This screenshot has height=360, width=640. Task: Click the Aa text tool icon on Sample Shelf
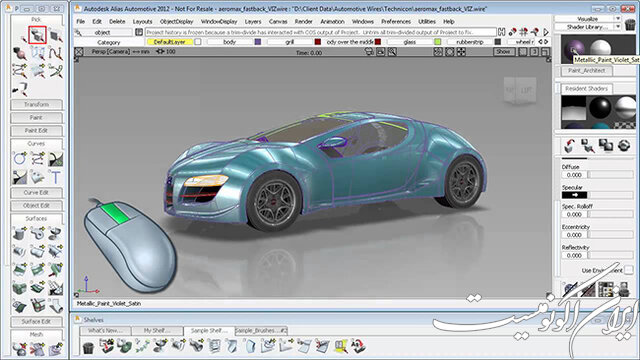[x=358, y=347]
